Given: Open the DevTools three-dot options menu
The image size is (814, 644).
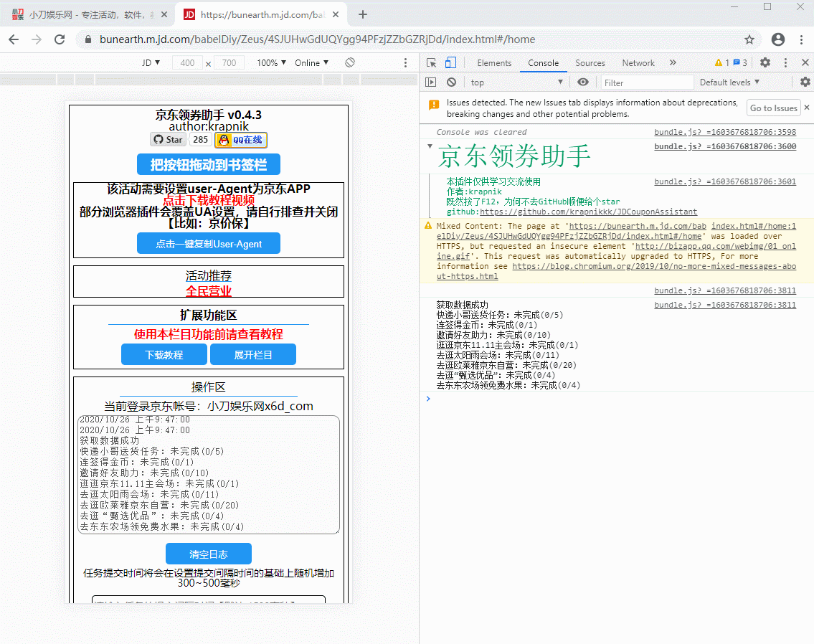Looking at the screenshot, I should click(x=785, y=63).
